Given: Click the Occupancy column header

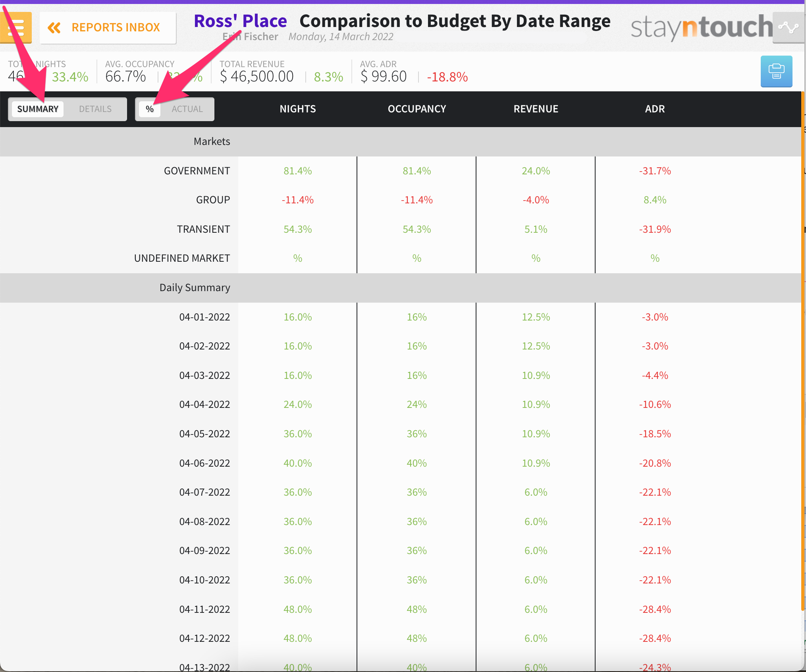Looking at the screenshot, I should pyautogui.click(x=417, y=109).
